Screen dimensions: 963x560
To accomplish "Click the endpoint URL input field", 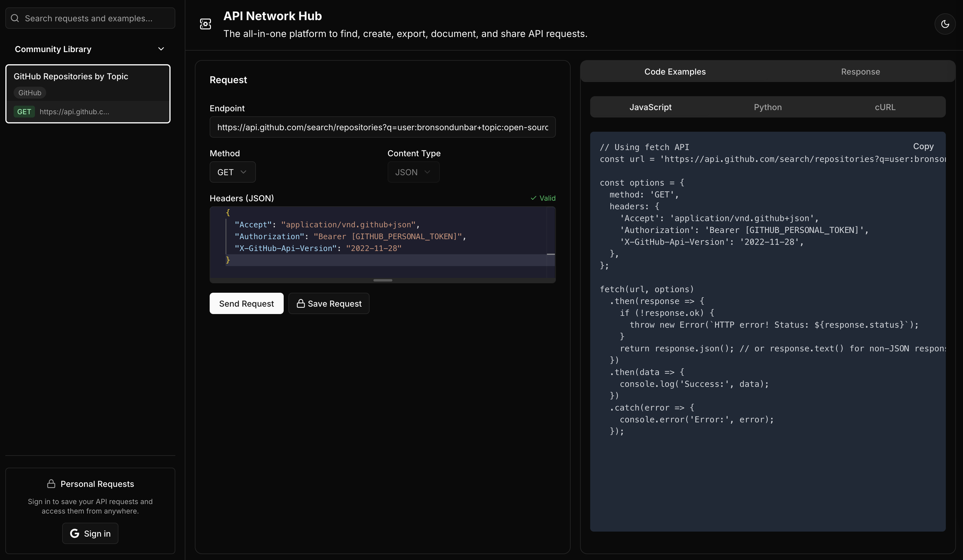I will 382,127.
